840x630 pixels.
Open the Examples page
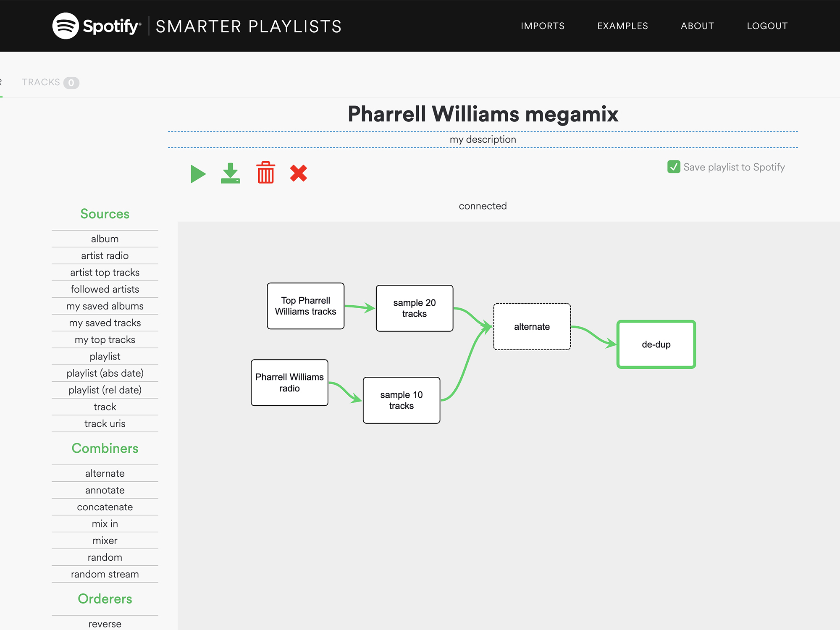click(x=622, y=26)
